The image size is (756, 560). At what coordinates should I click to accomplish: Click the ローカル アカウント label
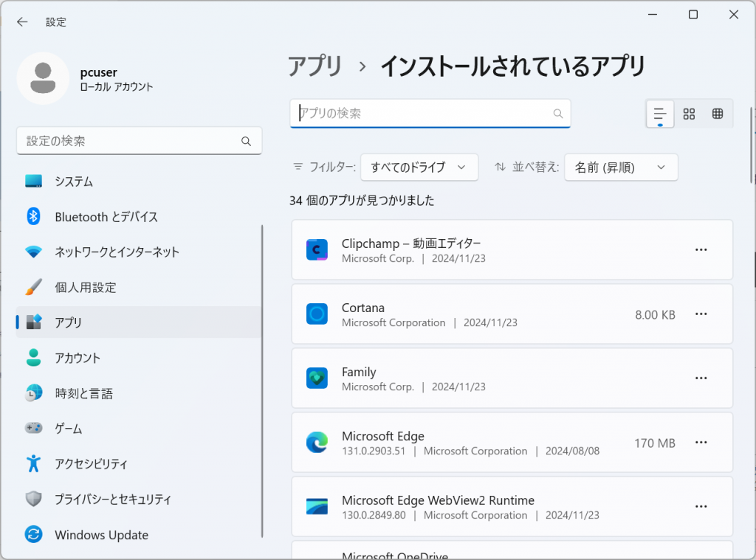[x=116, y=87]
